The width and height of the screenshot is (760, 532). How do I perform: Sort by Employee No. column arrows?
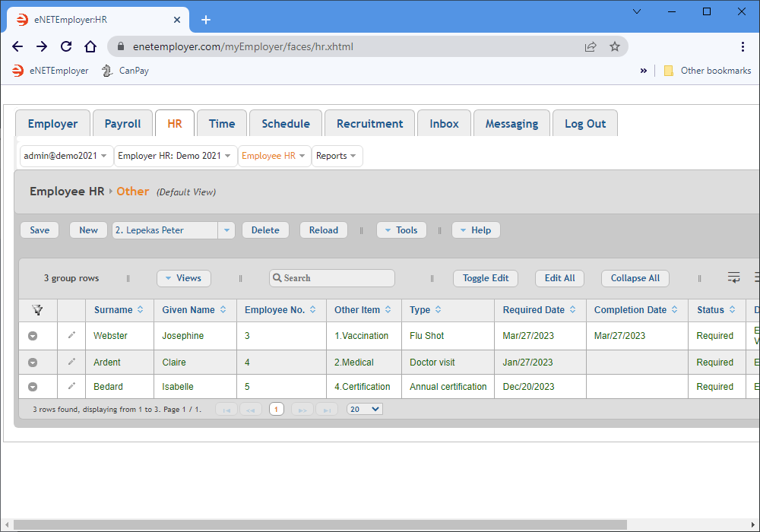312,309
